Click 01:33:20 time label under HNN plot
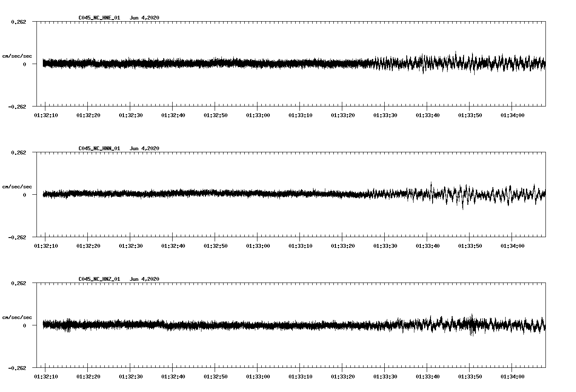The height and width of the screenshot is (392, 576). (343, 246)
